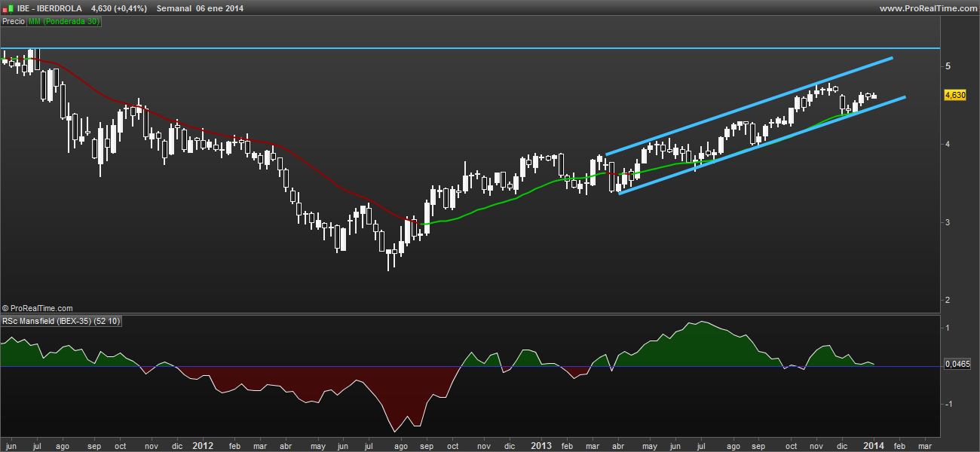
Task: Select the Precio indicator label
Action: coord(13,22)
